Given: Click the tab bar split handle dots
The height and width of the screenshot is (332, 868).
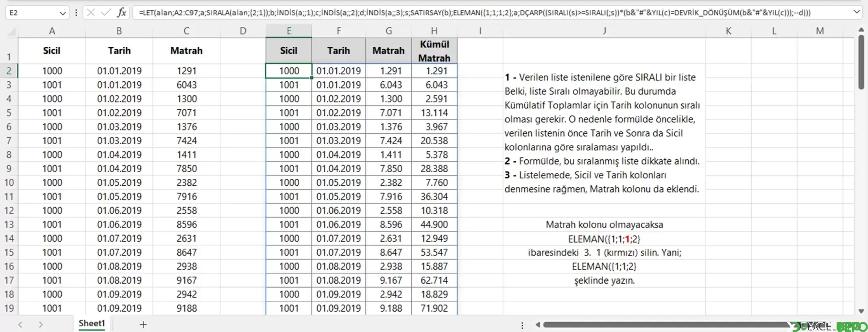Looking at the screenshot, I should (522, 325).
